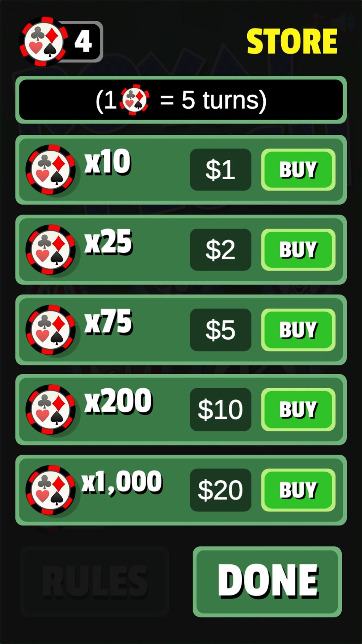Image resolution: width=362 pixels, height=644 pixels.
Task: Click the $20 price label
Action: click(220, 490)
